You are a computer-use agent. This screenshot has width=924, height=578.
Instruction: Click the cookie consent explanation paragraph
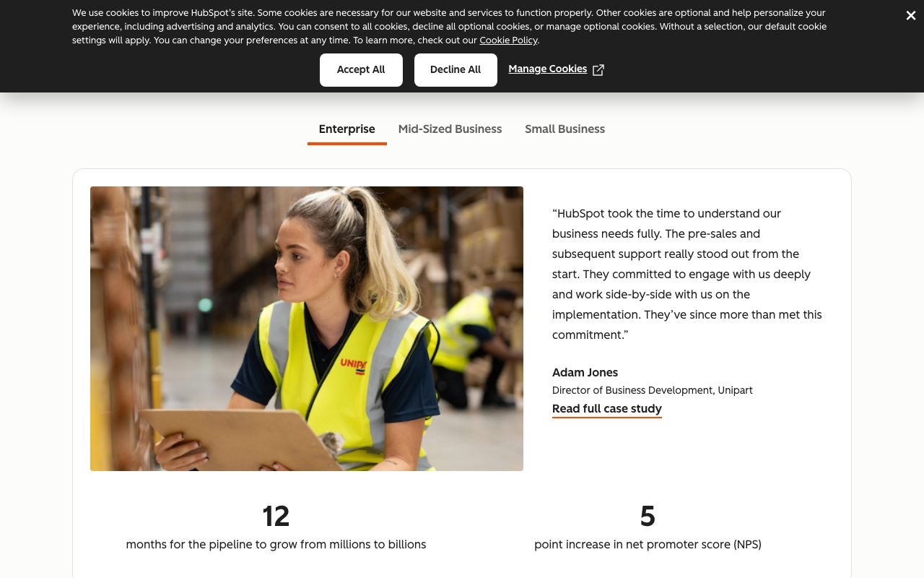tap(449, 27)
